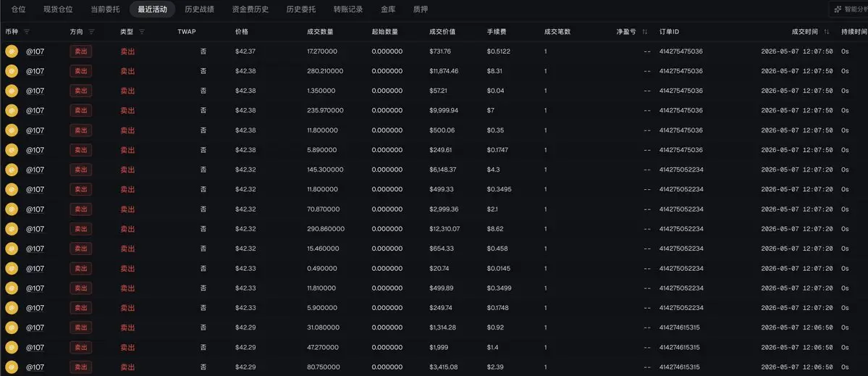This screenshot has width=868, height=376.
Task: Sort by 成交时间 using its arrows icon
Action: 827,32
